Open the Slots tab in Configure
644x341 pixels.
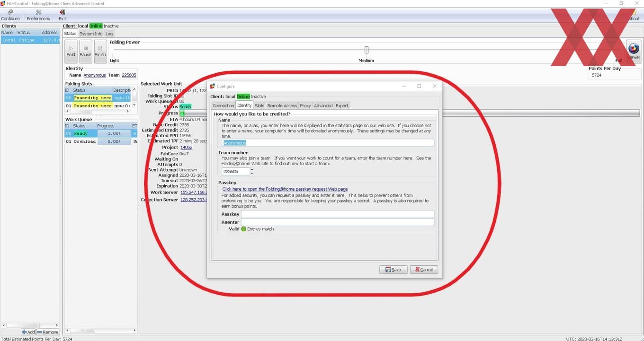coord(259,105)
